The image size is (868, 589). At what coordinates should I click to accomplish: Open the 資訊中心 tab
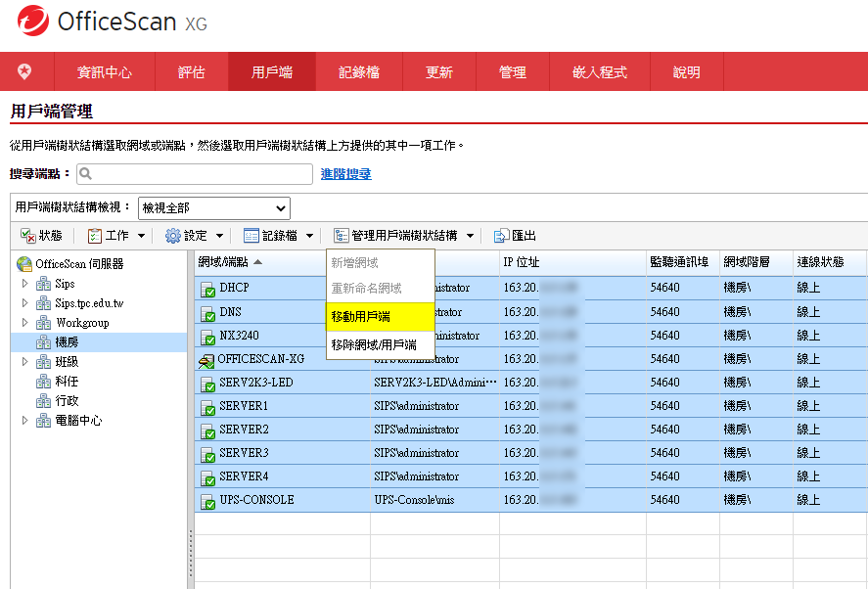(x=105, y=71)
